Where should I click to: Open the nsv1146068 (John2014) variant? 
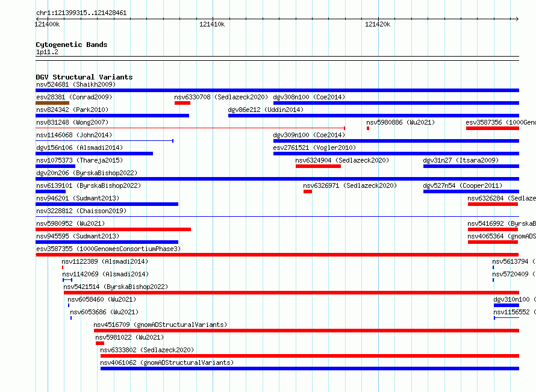tap(74, 135)
